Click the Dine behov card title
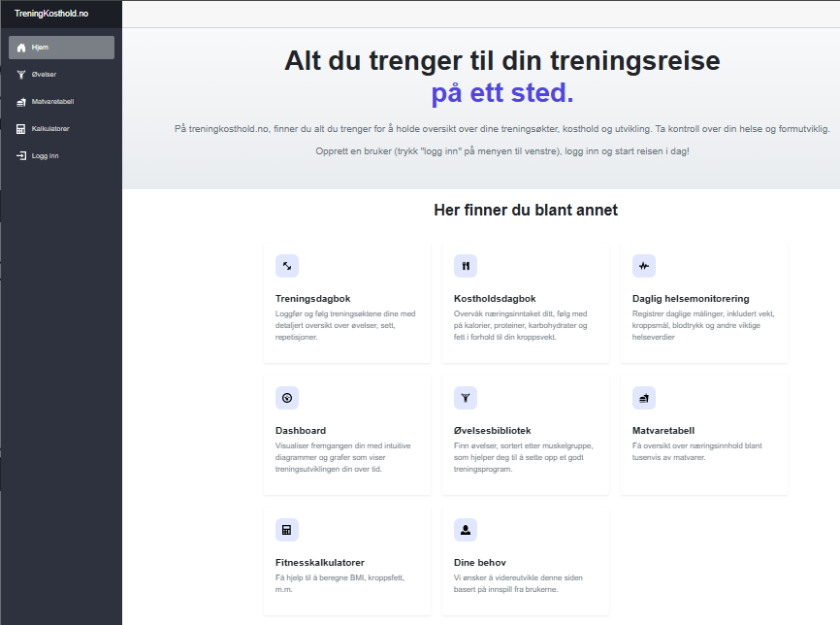The image size is (840, 625). (x=480, y=562)
